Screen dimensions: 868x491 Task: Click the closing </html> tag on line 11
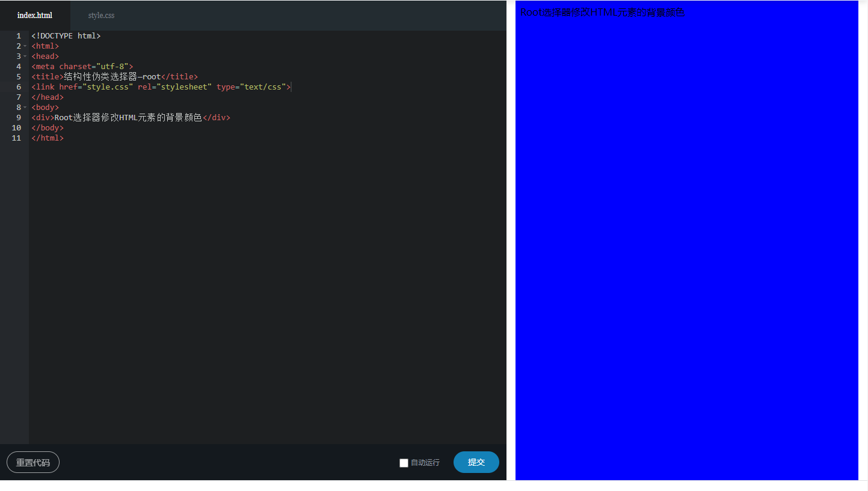point(48,138)
